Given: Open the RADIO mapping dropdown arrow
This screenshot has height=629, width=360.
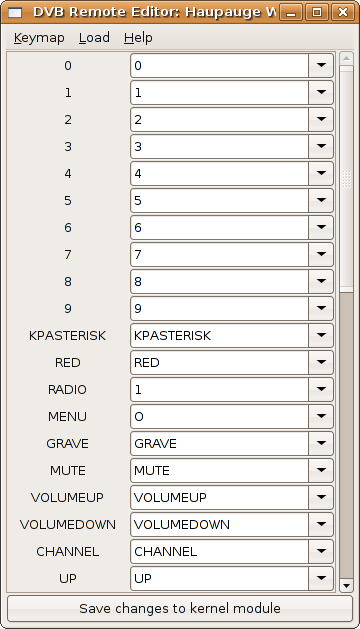Looking at the screenshot, I should [x=321, y=389].
